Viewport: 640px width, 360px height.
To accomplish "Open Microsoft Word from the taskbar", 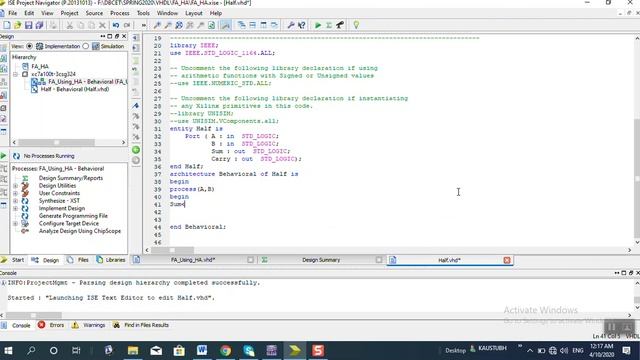I will click(202, 350).
